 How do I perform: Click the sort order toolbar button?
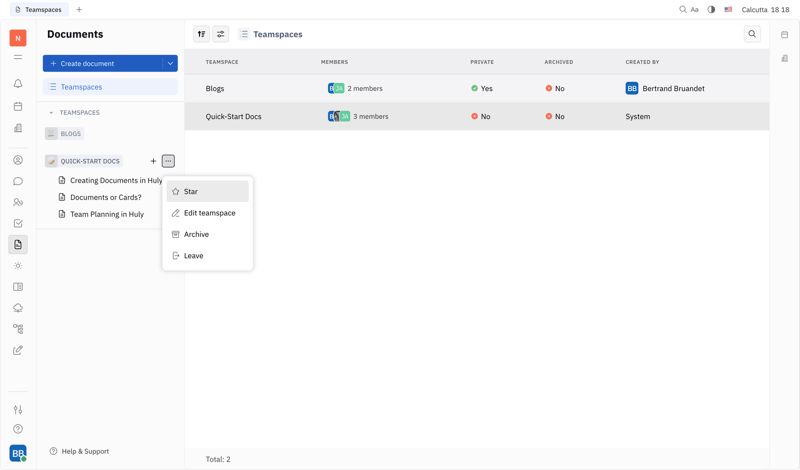pyautogui.click(x=202, y=34)
